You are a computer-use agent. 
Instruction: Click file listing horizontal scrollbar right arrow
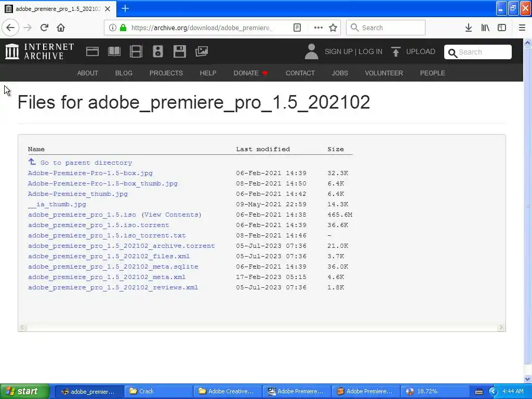pyautogui.click(x=501, y=327)
